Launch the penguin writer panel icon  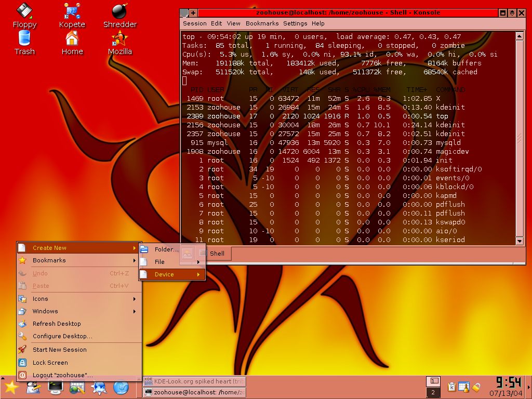34,388
